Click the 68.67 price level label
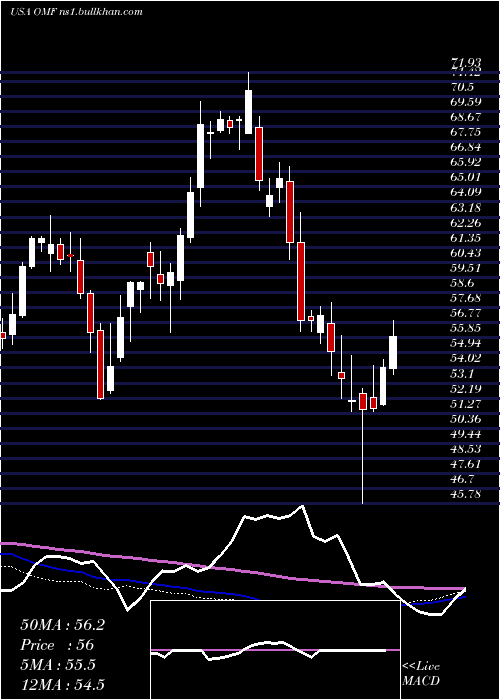Screen dimensions: 500x700 466,117
